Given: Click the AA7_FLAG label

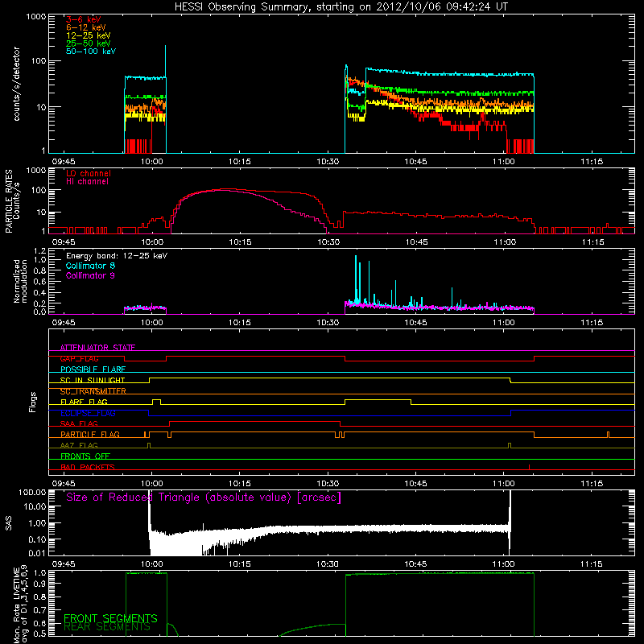Looking at the screenshot, I should (x=79, y=445).
